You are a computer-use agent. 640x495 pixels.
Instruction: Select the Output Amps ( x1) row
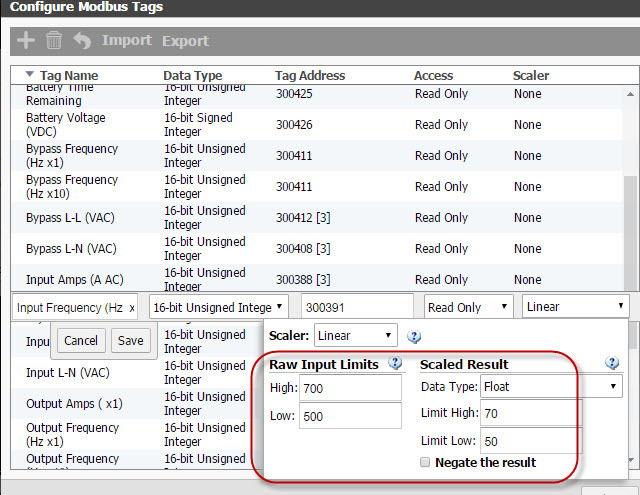(138, 404)
